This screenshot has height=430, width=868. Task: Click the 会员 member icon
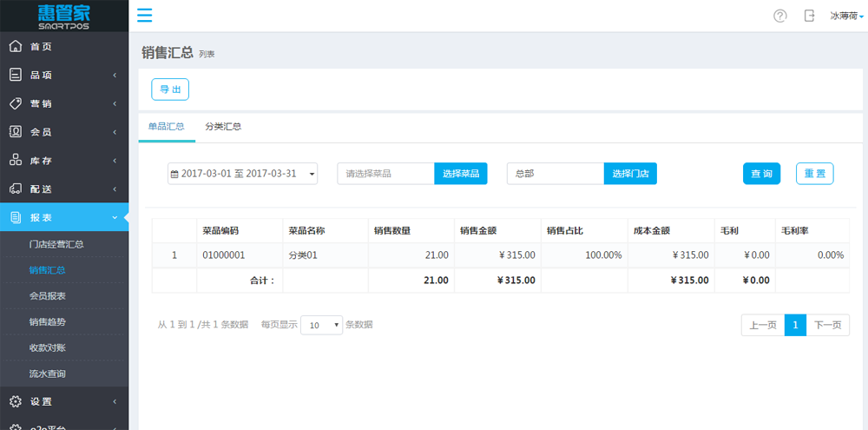[16, 132]
